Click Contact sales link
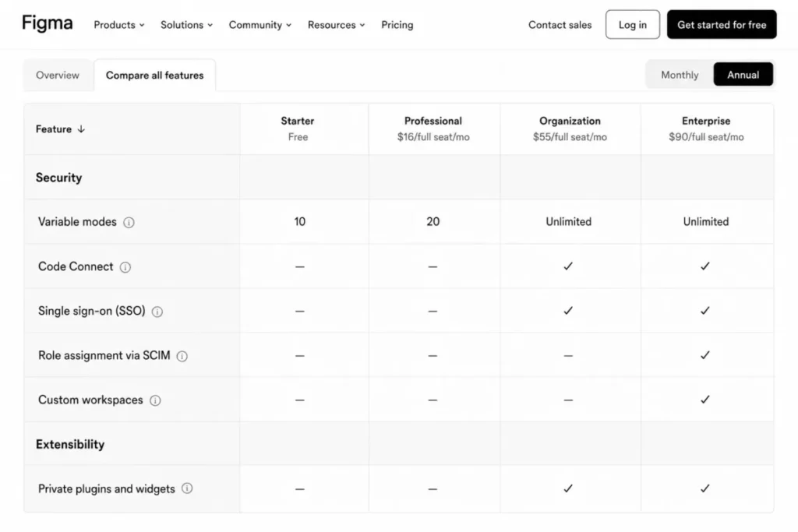The width and height of the screenshot is (798, 532). click(560, 24)
